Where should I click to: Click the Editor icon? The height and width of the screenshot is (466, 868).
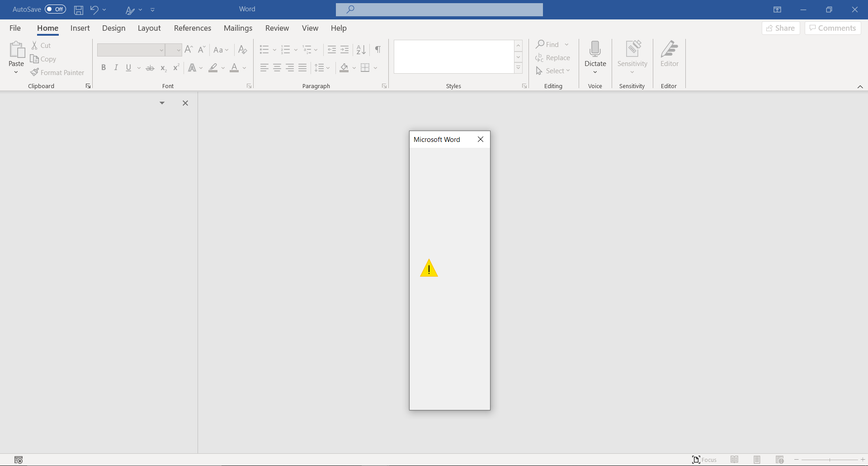[x=670, y=49]
